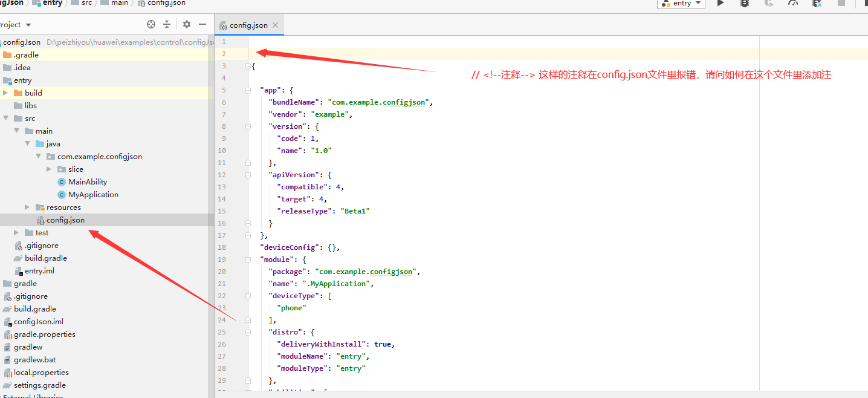Open the Project view selector dropdown
The image size is (868, 398).
[x=28, y=25]
